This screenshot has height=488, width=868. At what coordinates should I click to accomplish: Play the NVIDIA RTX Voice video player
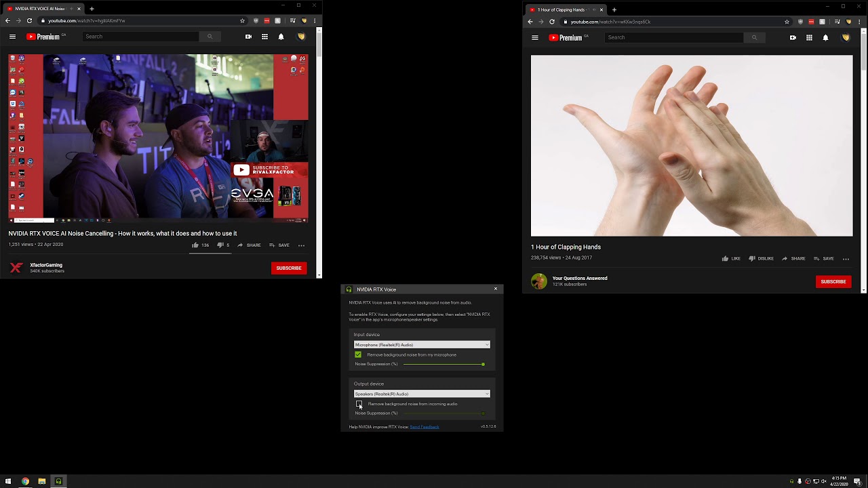pyautogui.click(x=158, y=139)
